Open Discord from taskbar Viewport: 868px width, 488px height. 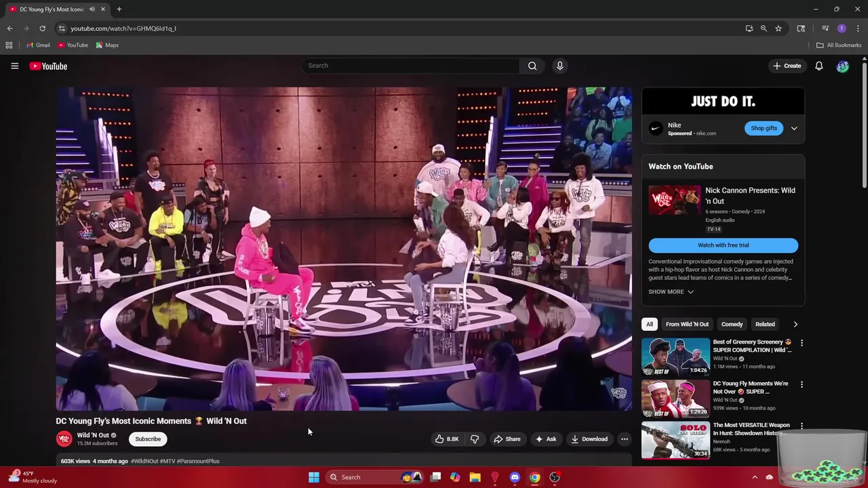tap(515, 477)
